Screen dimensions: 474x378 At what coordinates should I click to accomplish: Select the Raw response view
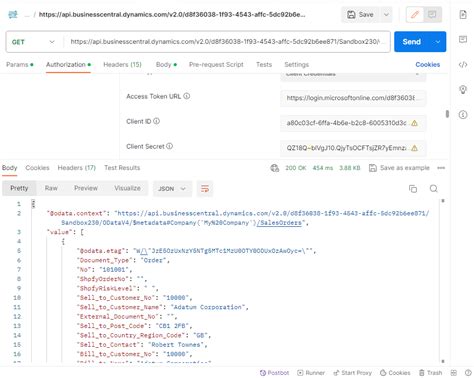51,188
